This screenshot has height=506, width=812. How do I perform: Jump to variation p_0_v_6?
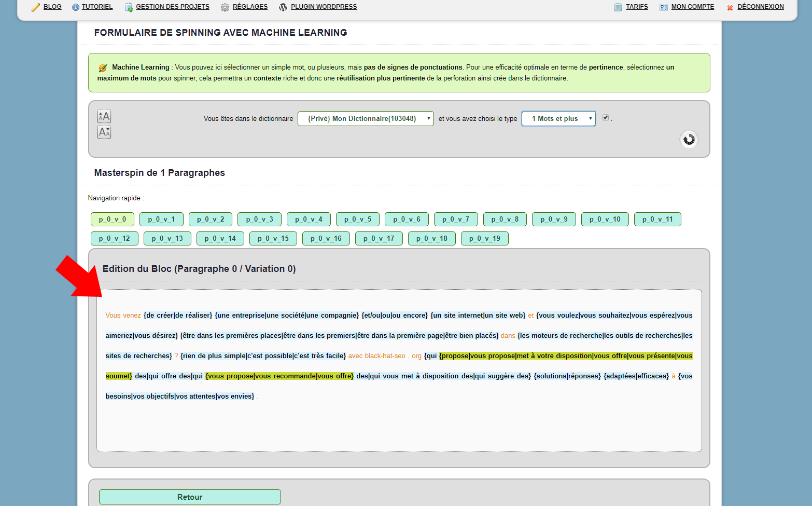407,220
